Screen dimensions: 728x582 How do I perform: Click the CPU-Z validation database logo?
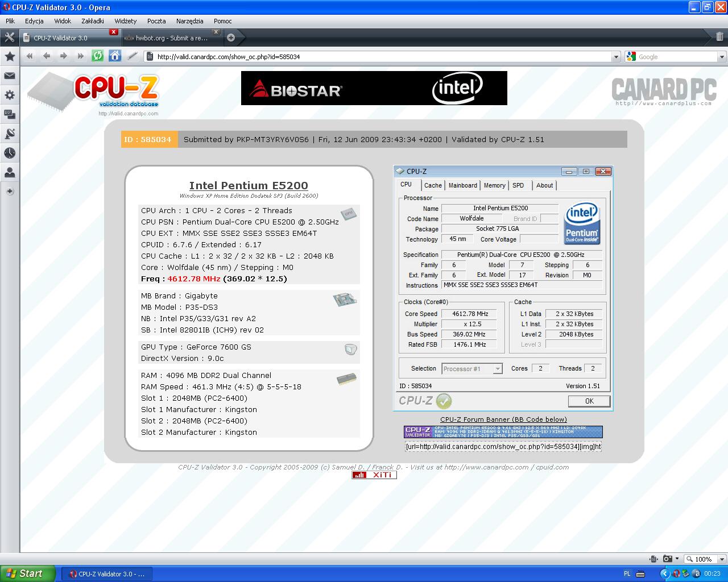(x=94, y=92)
